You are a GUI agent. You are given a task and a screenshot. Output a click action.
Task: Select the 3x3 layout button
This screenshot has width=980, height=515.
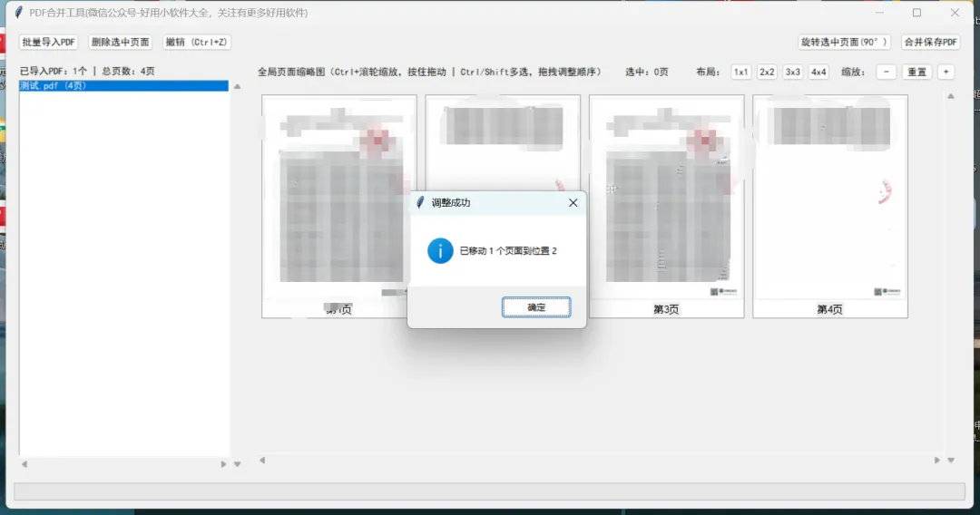coord(792,72)
